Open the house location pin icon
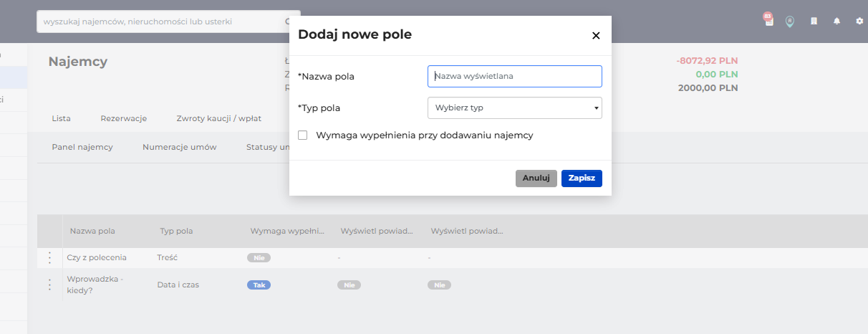Image resolution: width=868 pixels, height=334 pixels. [x=790, y=22]
